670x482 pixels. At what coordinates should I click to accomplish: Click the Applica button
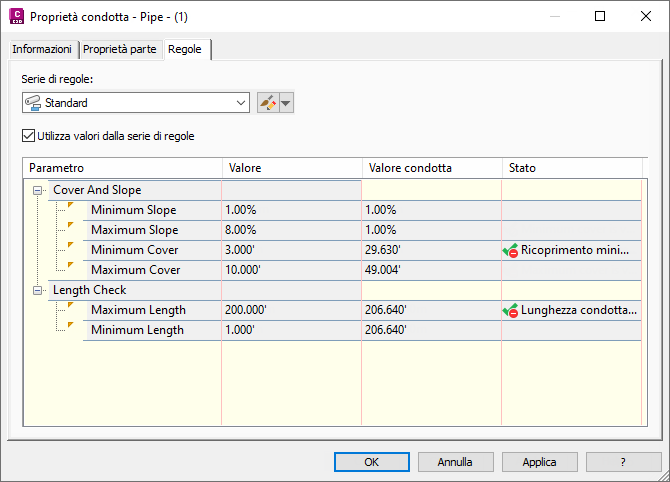tap(539, 462)
